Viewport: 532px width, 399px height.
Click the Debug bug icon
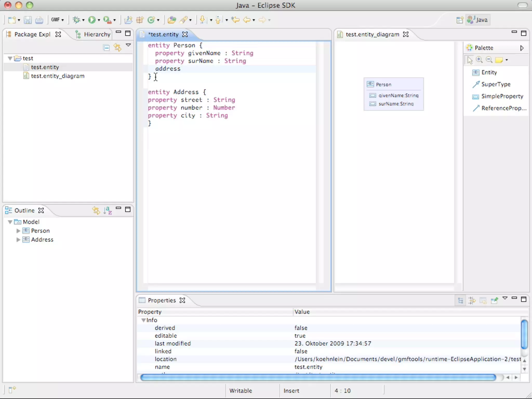coord(76,20)
